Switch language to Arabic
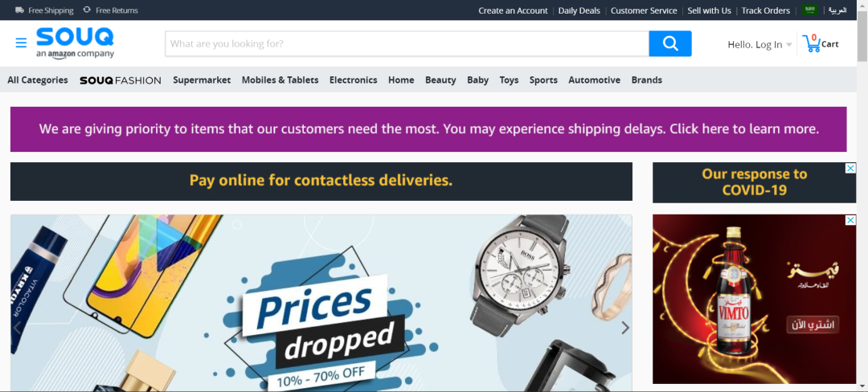 (x=837, y=10)
